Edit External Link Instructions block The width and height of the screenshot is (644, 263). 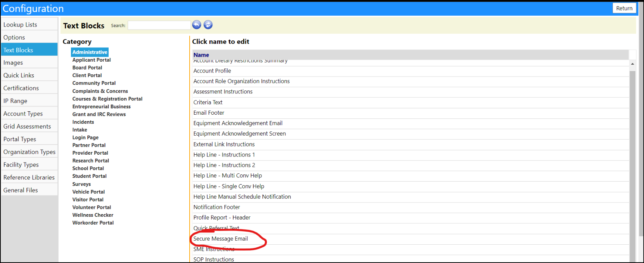coord(224,144)
